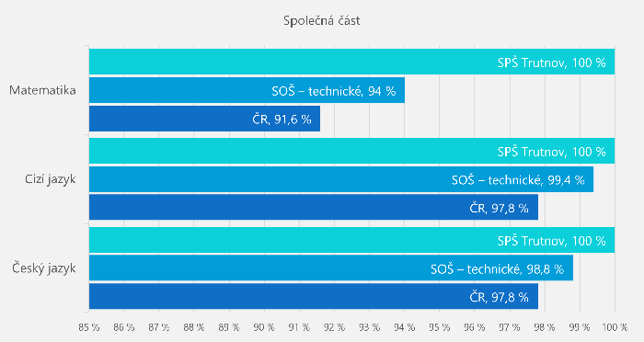Image resolution: width=644 pixels, height=342 pixels.
Task: Select Cizí jazyk SOŠ – technické 99,4 % bar
Action: pyautogui.click(x=341, y=179)
